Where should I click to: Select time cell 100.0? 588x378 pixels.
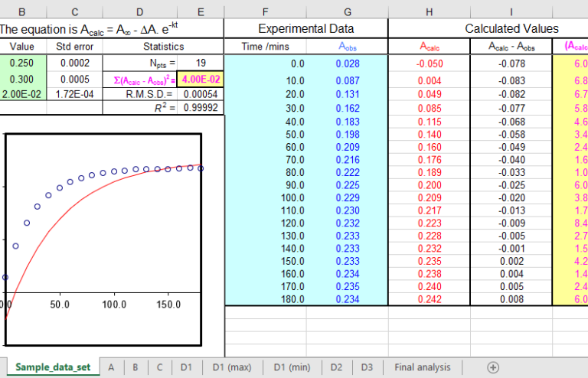(x=265, y=198)
